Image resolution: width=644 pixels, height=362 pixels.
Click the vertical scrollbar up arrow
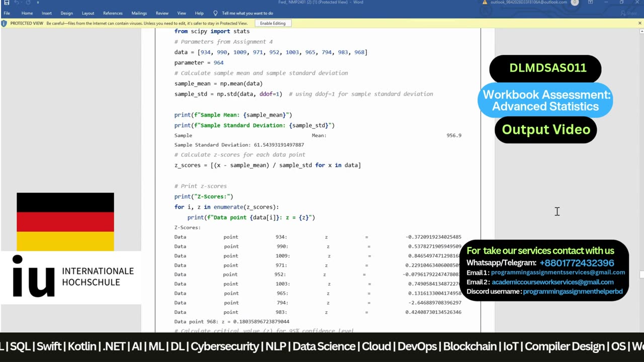[641, 31]
